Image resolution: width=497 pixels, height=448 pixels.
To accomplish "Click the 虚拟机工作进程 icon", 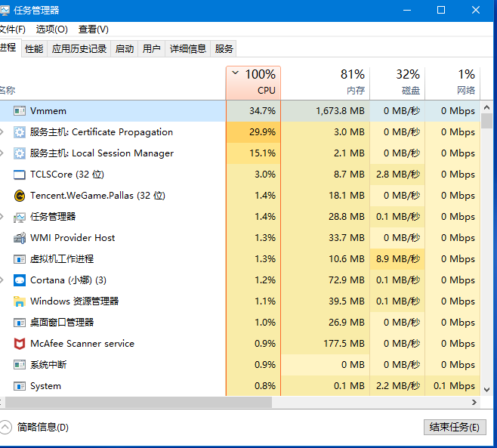I will point(20,259).
